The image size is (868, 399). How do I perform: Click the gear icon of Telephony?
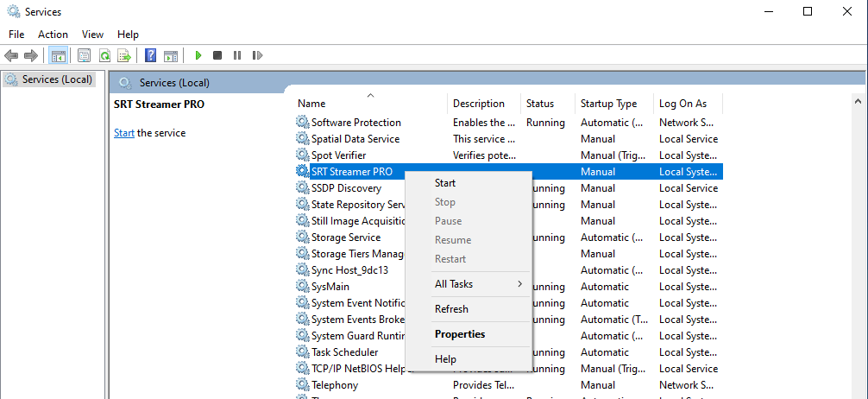coord(302,384)
